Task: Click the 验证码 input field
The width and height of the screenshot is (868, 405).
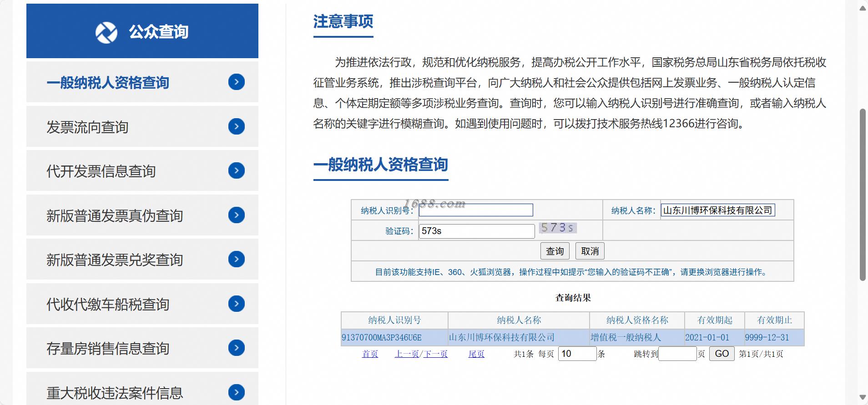Action: (x=477, y=231)
